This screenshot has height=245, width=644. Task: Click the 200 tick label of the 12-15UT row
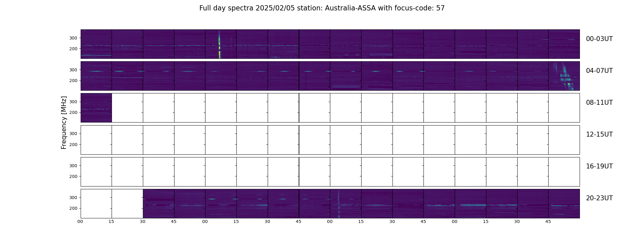pos(73,145)
